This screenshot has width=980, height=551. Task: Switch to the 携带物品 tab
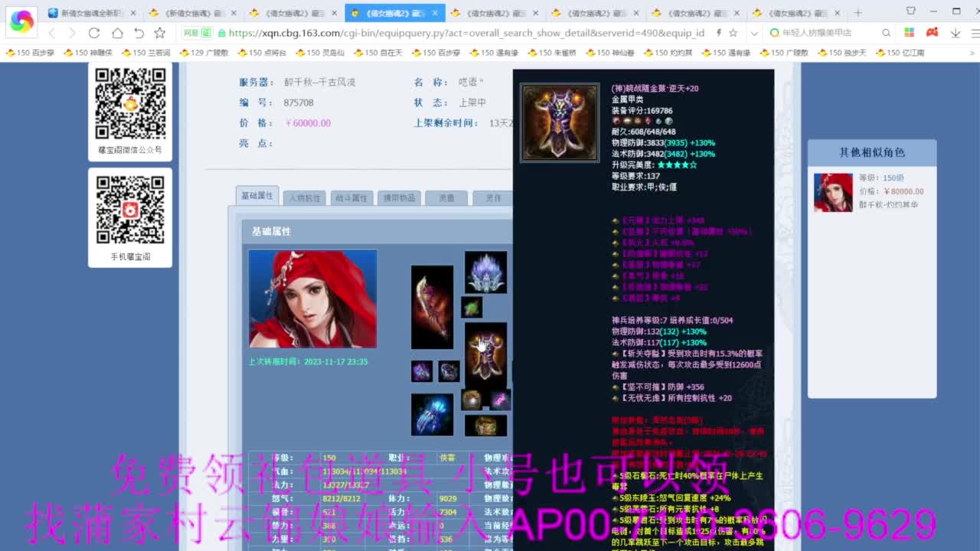[398, 197]
